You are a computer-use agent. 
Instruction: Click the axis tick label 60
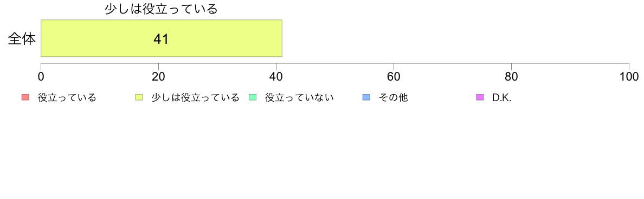click(394, 77)
